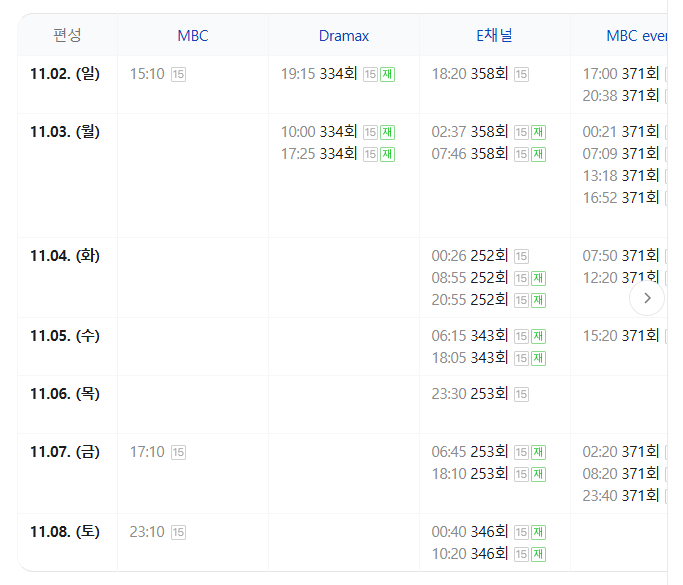
Task: Click the 15 age rating icon at MBC 15:10
Action: point(178,74)
